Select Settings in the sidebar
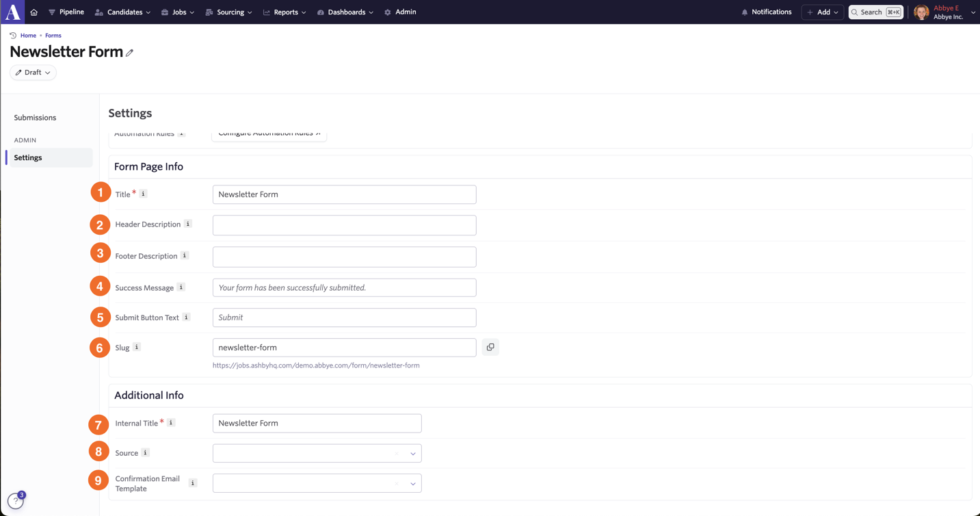Screen dimensions: 980x516 pyautogui.click(x=49, y=157)
